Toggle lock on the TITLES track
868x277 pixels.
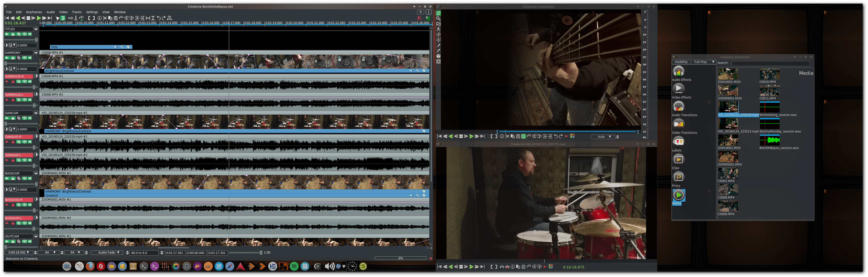(13, 34)
